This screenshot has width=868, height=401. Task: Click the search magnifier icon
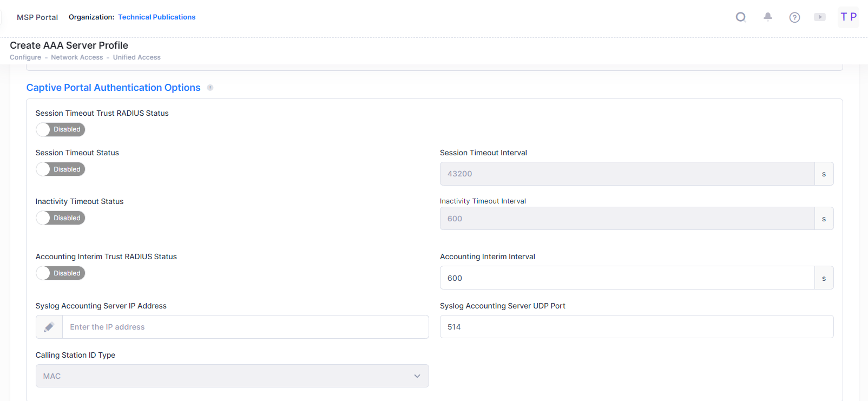pyautogui.click(x=741, y=17)
